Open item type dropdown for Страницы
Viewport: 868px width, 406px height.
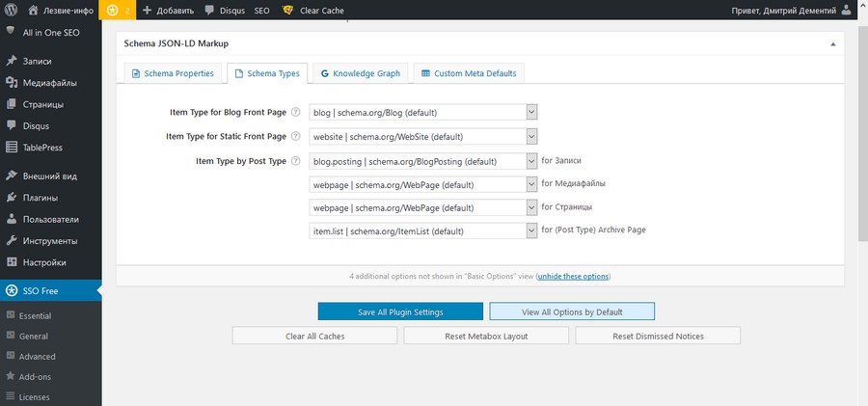pyautogui.click(x=423, y=207)
